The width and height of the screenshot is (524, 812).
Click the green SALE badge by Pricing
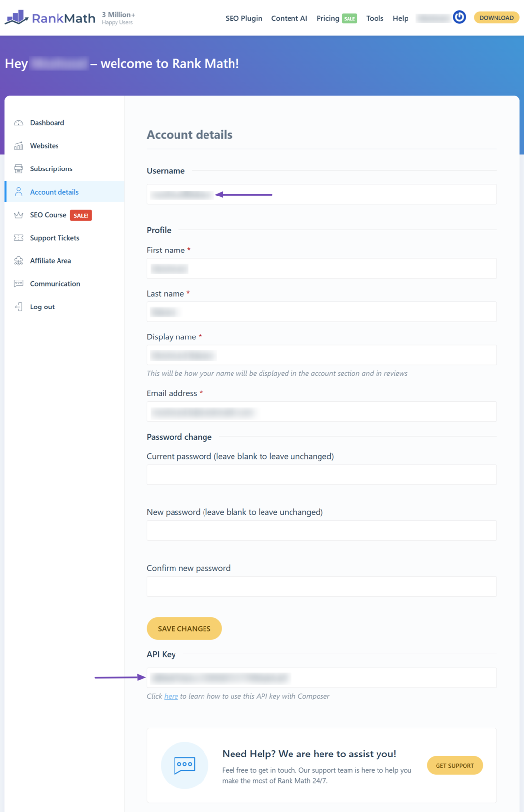point(349,19)
